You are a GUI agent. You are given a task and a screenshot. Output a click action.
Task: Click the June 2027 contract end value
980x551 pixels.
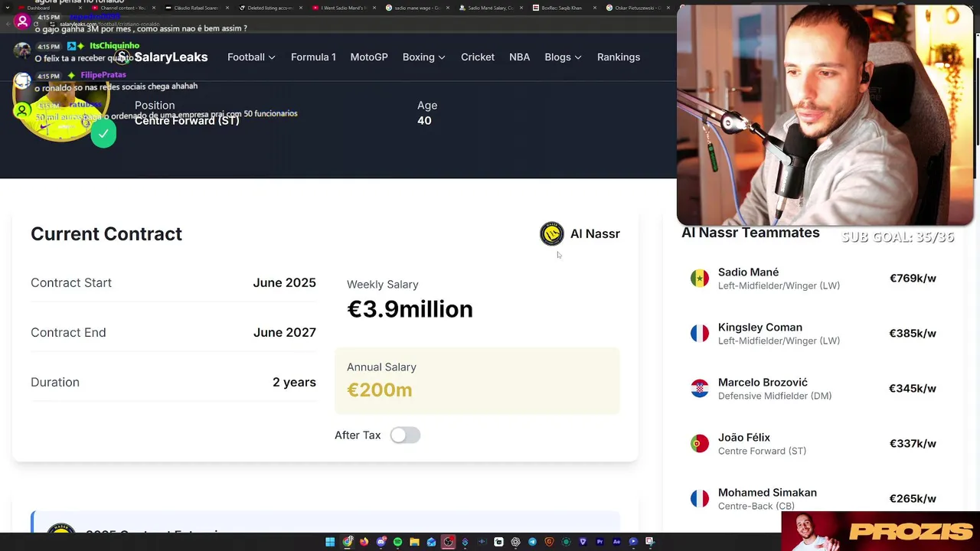(x=284, y=332)
